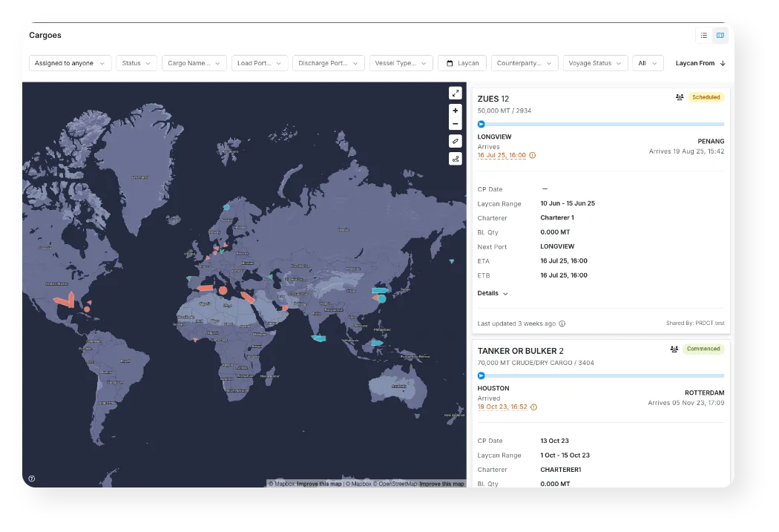Click the route nodes map tool icon
This screenshot has height=532, width=779.
[x=455, y=159]
